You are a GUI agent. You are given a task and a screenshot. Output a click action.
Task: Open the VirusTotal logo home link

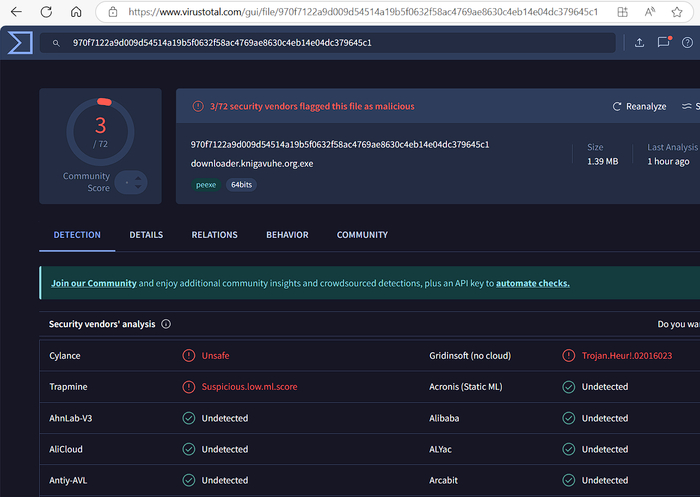pos(20,43)
